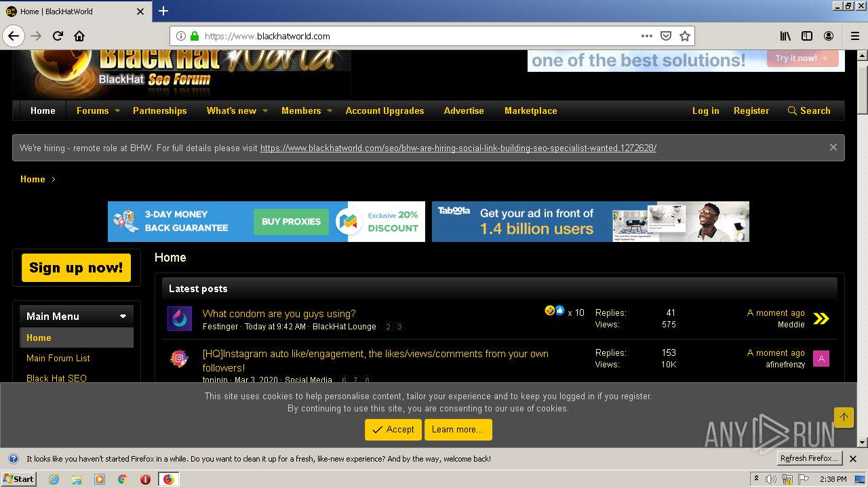Open the forum Search
868x488 pixels.
[x=809, y=110]
